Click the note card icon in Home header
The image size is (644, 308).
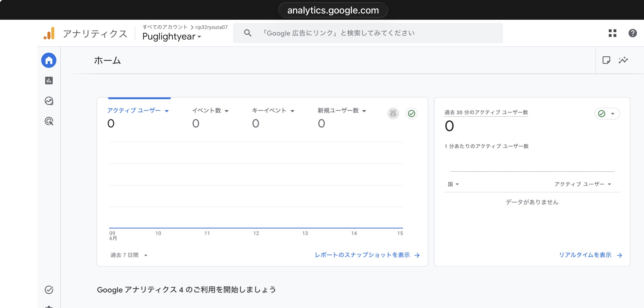(x=606, y=60)
